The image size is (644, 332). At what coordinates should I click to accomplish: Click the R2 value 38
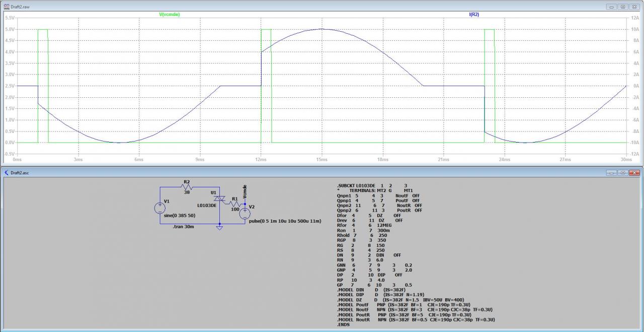187,192
